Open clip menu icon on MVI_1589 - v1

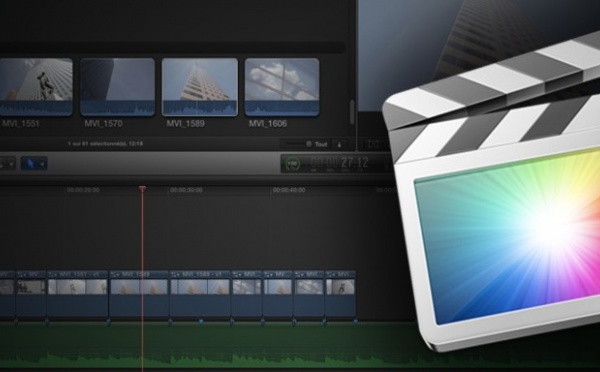(x=176, y=274)
